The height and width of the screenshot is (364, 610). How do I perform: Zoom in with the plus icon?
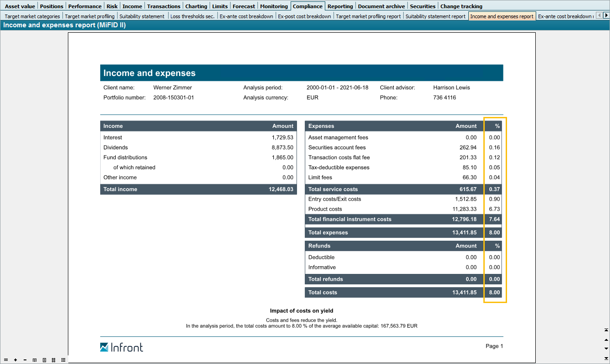click(x=15, y=360)
